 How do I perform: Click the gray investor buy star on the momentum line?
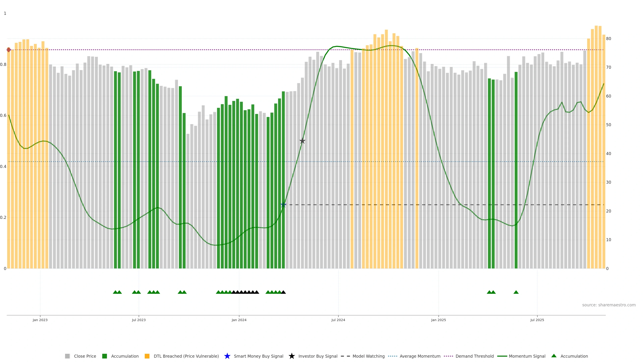pos(302,141)
